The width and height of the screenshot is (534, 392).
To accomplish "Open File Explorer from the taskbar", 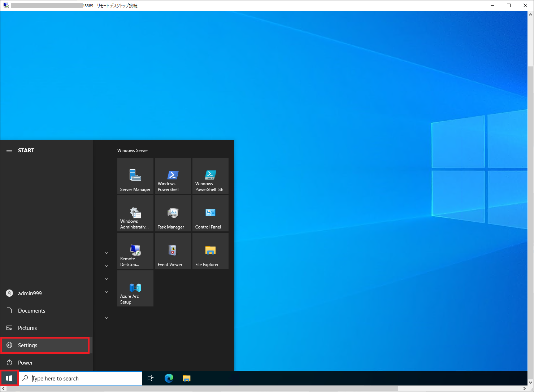I will [186, 378].
